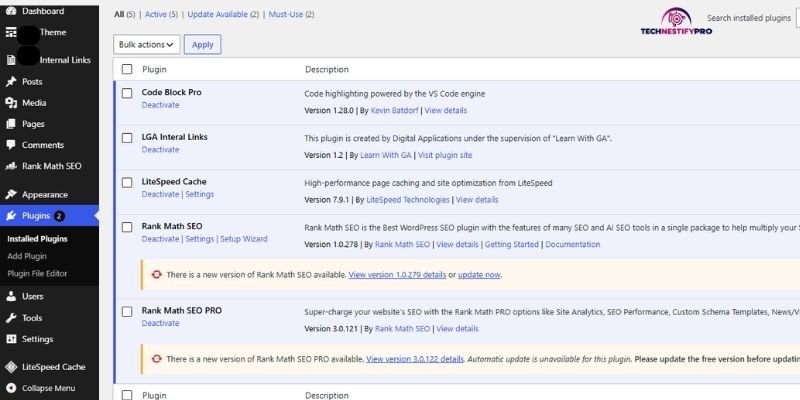The width and height of the screenshot is (800, 400).
Task: Click the Posts pushpin icon
Action: pyautogui.click(x=11, y=82)
